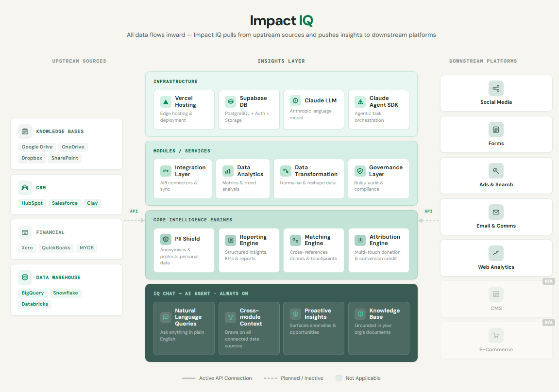Click the Impact IQ title

point(281,21)
